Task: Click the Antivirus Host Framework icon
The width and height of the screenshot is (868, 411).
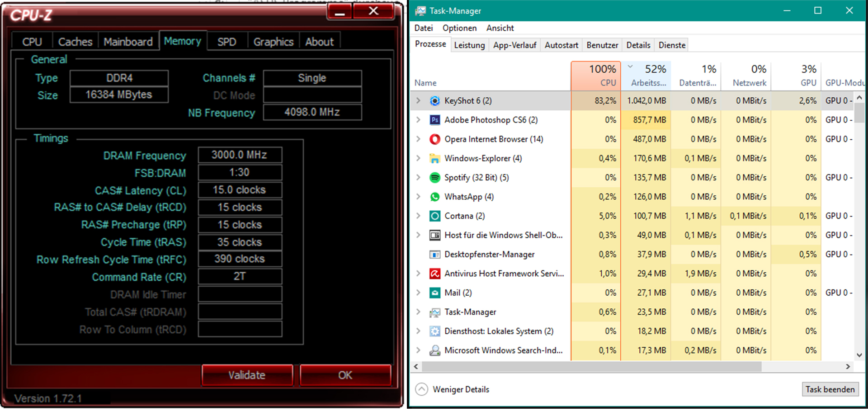Action: coord(434,274)
